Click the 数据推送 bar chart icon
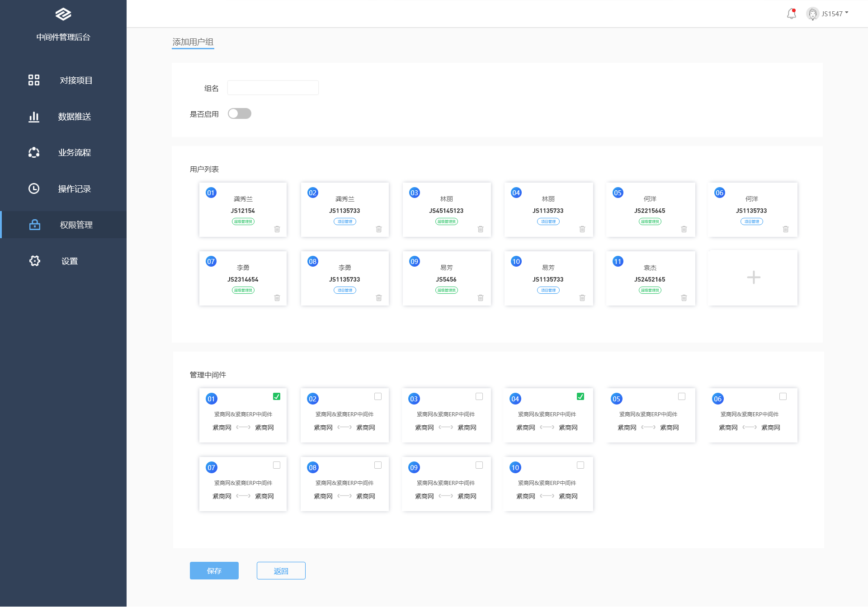Viewport: 868px width, 607px height. tap(34, 117)
